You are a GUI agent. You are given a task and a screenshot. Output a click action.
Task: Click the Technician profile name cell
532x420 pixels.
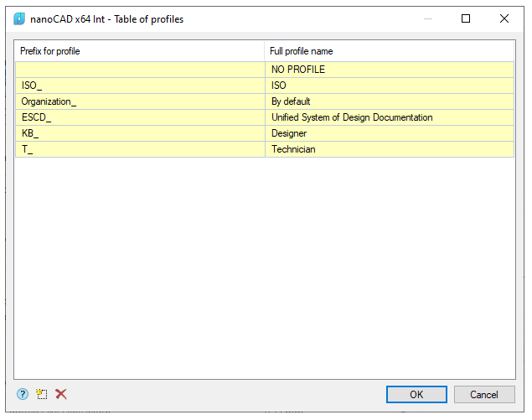[389, 149]
